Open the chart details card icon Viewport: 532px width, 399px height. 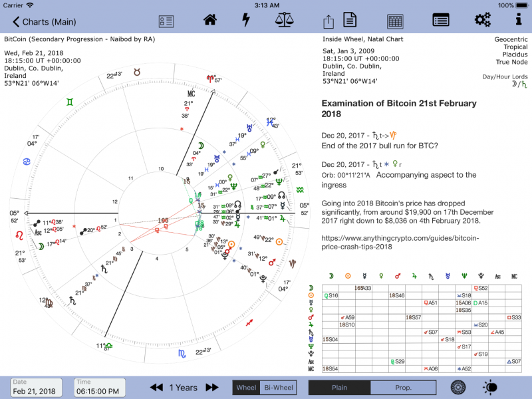pos(166,21)
